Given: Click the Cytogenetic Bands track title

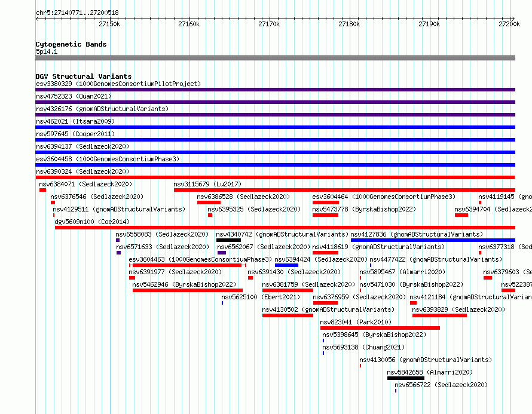Looking at the screenshot, I should [71, 44].
